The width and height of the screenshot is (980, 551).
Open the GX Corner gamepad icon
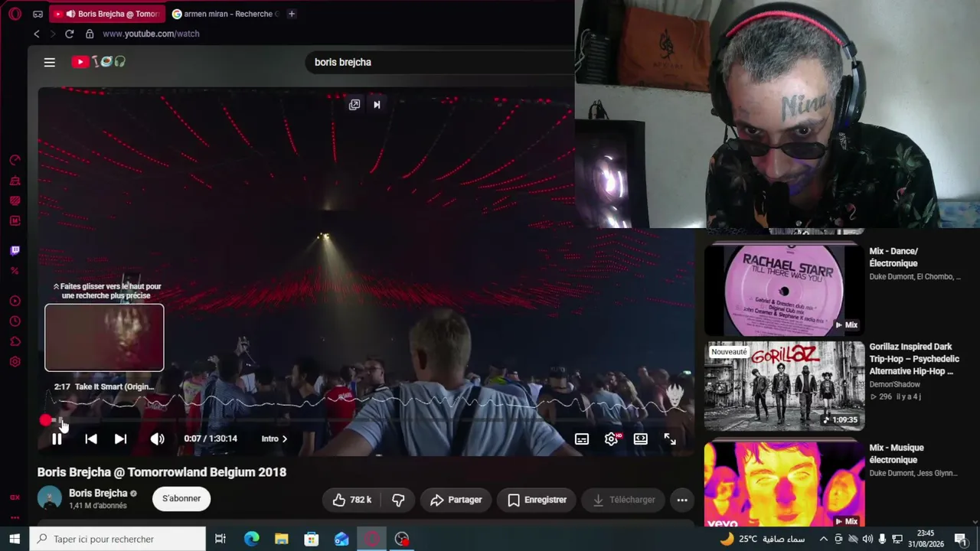click(x=38, y=14)
